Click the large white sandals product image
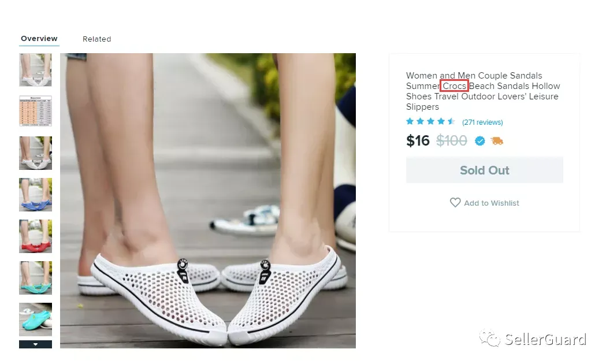This screenshot has width=606, height=364. click(x=208, y=200)
